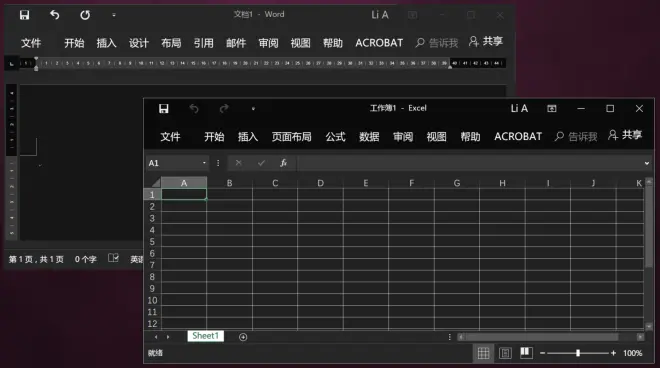Open the 布局 tab in Word
The image size is (660, 368).
tap(171, 43)
